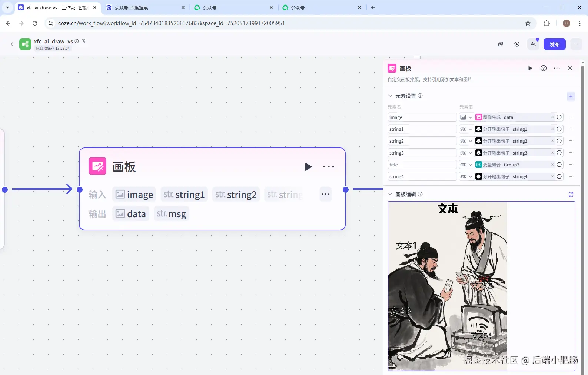
Task: Expand hidden inputs on 画板 node
Action: tap(326, 194)
